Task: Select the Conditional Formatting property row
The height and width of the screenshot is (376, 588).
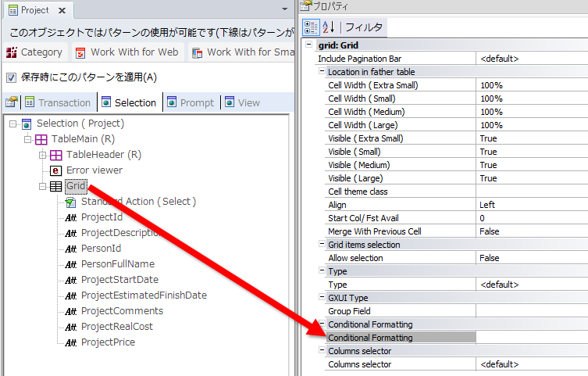Action: (x=400, y=338)
